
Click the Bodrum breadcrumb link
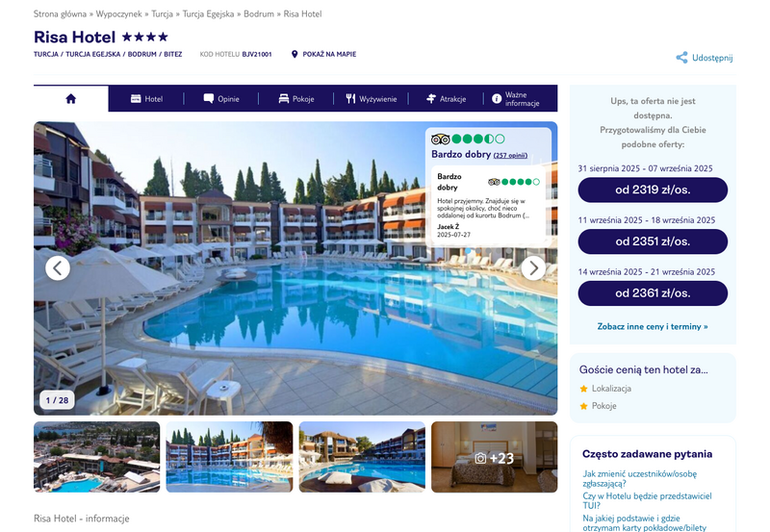(x=259, y=13)
